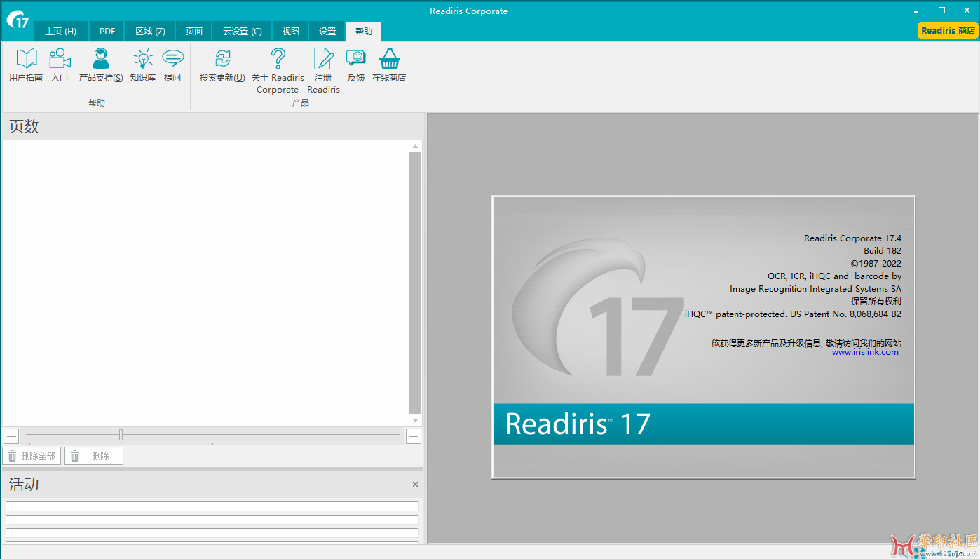This screenshot has width=980, height=559.
Task: Click the Readiris 17 logo at top-left
Action: [x=18, y=20]
